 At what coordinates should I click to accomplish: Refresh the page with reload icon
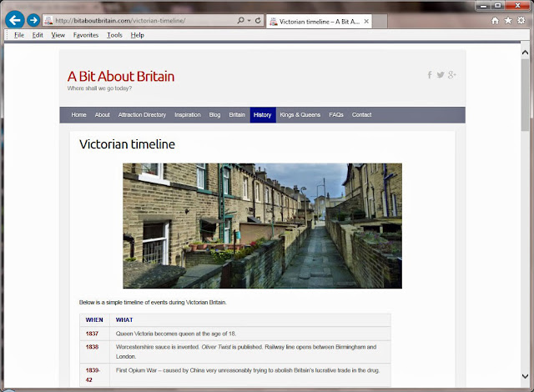(x=258, y=20)
